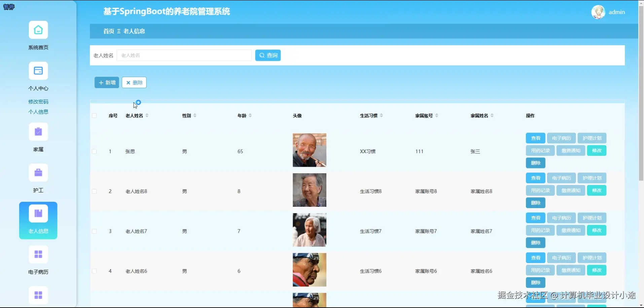Click the 家属姓名 cell 张三
The width and height of the screenshot is (644, 308).
click(475, 152)
